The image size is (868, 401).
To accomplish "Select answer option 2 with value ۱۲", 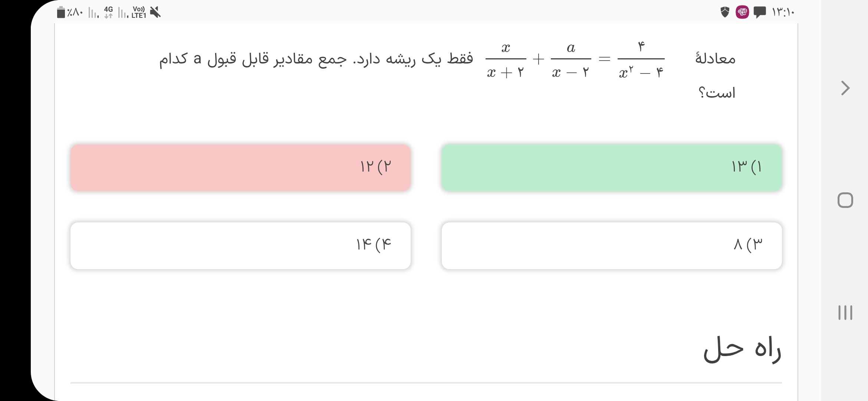I will click(240, 168).
